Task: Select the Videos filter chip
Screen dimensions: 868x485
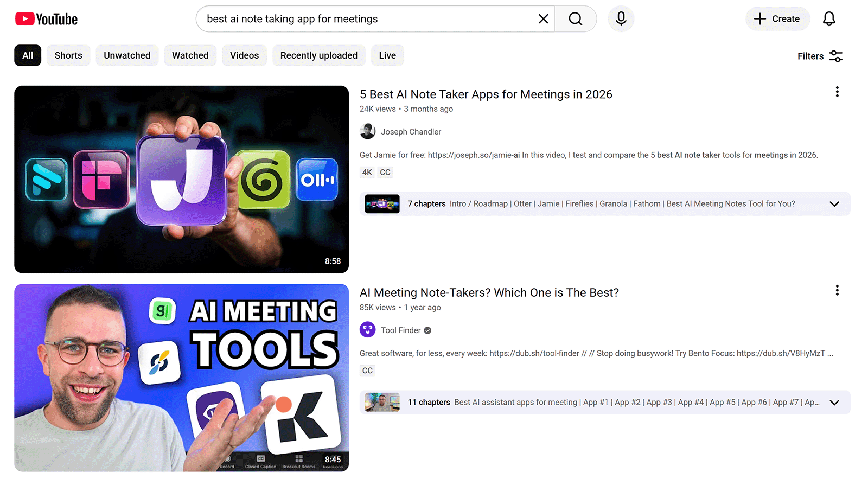Action: 244,55
